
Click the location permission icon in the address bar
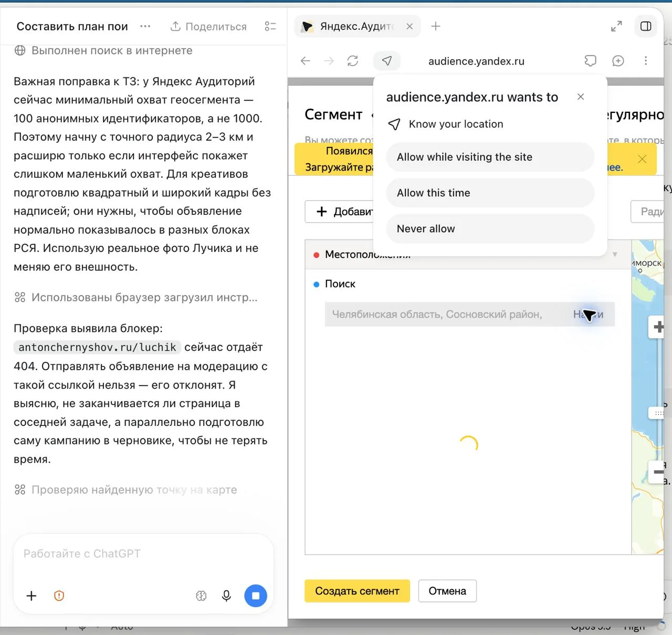pyautogui.click(x=387, y=61)
